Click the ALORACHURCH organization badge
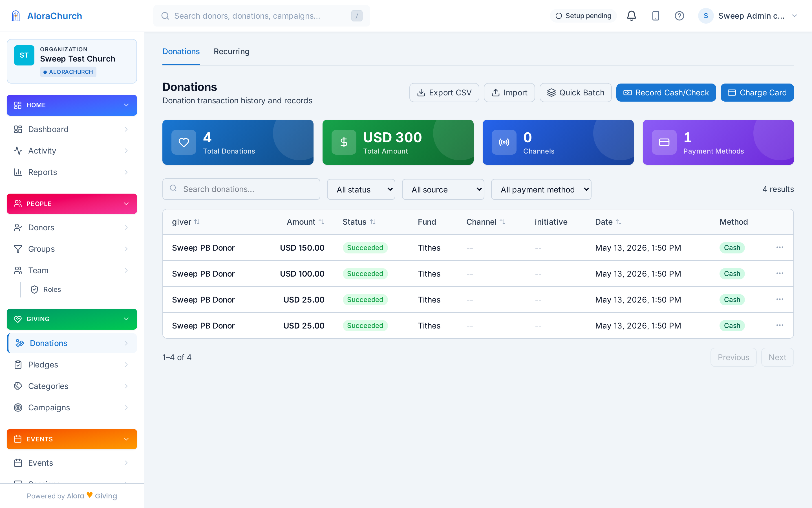 (x=68, y=72)
